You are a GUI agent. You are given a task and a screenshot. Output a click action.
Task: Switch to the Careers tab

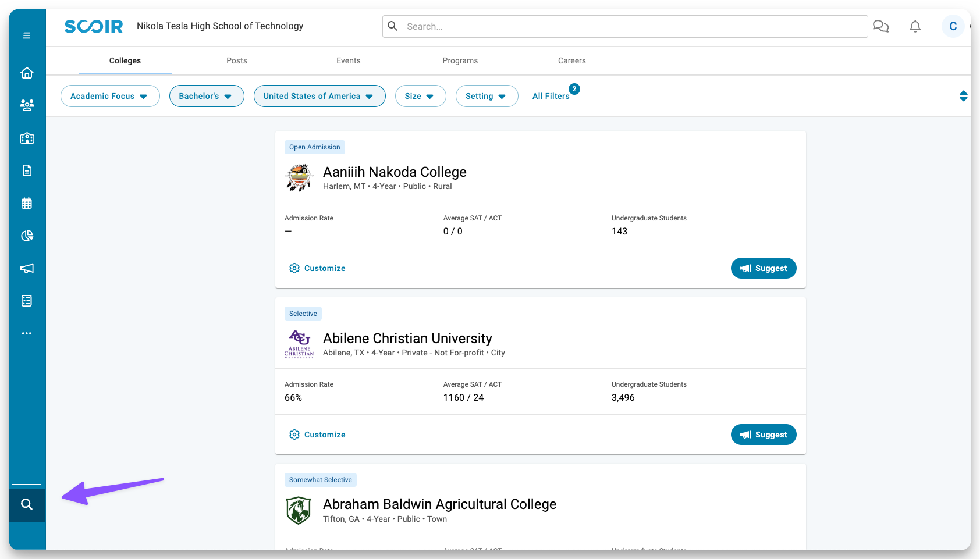572,60
